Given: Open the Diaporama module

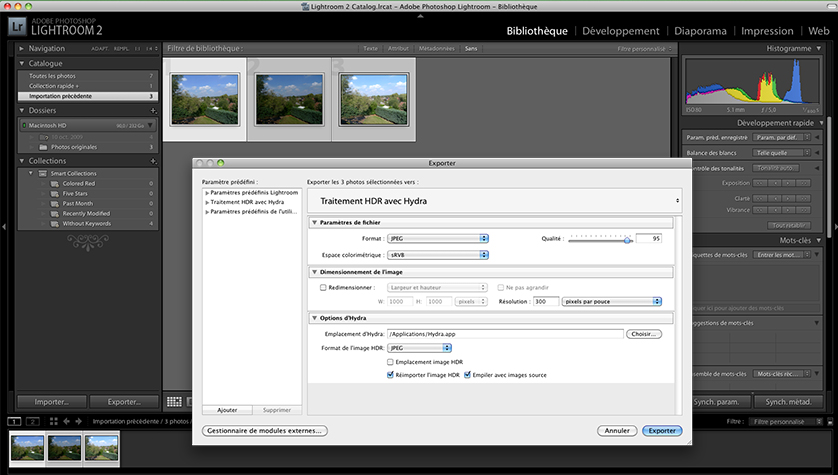Looking at the screenshot, I should tap(700, 31).
